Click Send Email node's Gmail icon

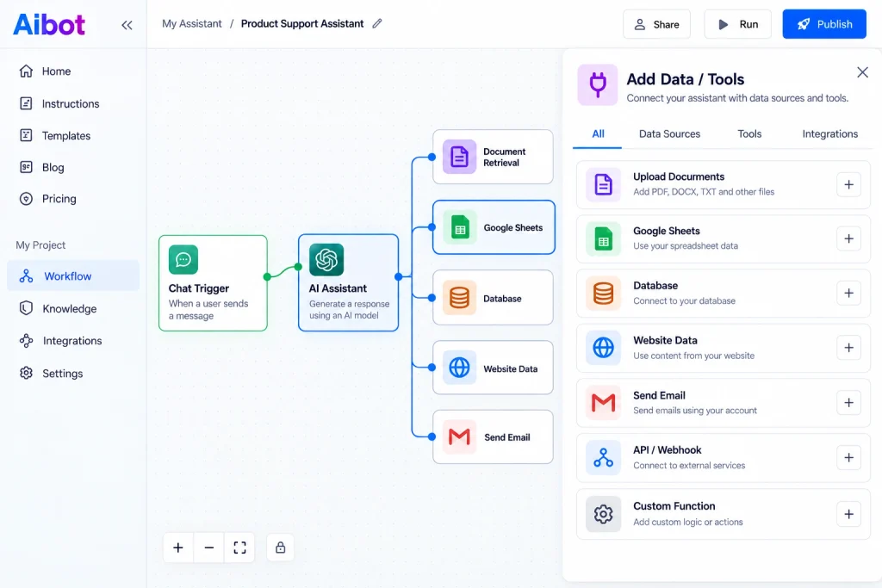(x=459, y=436)
